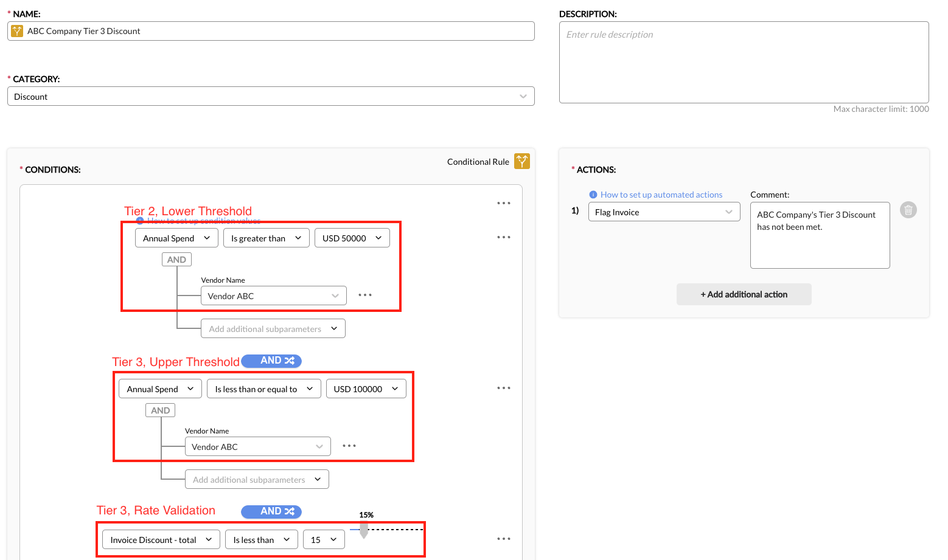This screenshot has width=948, height=560.
Task: Open the 'Is greater than' operator dropdown
Action: (x=266, y=238)
